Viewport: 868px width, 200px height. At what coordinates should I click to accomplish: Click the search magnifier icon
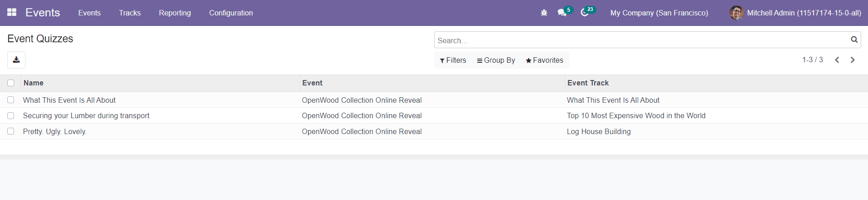pyautogui.click(x=854, y=40)
